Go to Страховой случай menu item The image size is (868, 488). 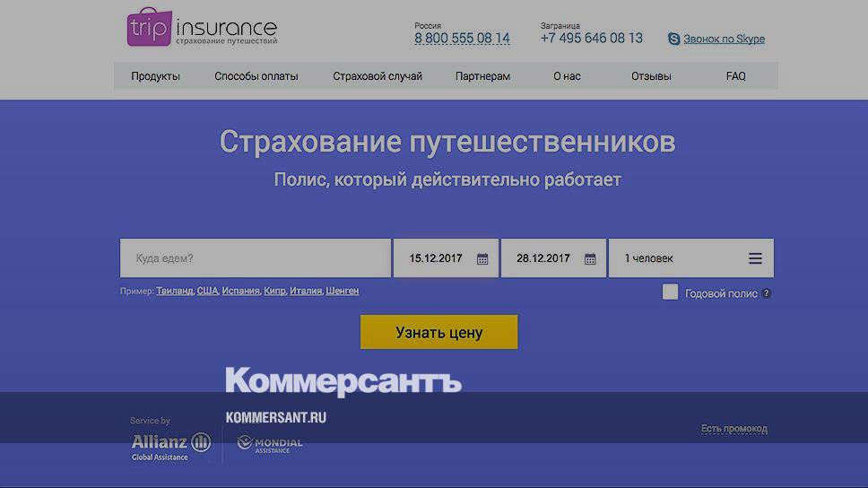point(378,76)
